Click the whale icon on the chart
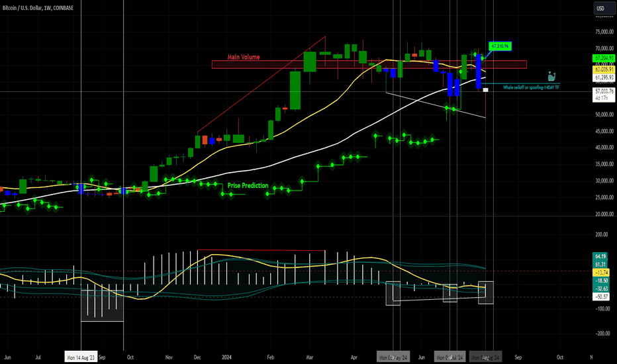Image resolution: width=617 pixels, height=364 pixels. tap(551, 76)
